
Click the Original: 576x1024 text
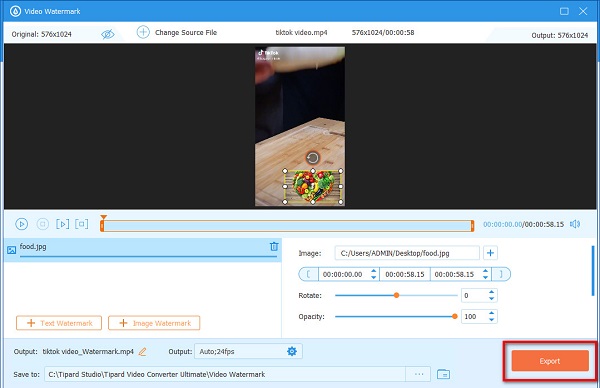coord(42,34)
